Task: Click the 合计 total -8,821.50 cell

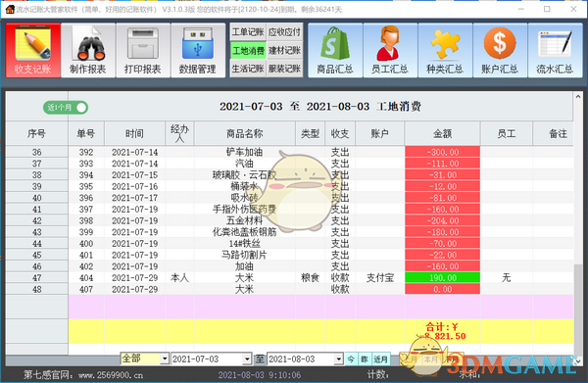Action: click(x=443, y=331)
